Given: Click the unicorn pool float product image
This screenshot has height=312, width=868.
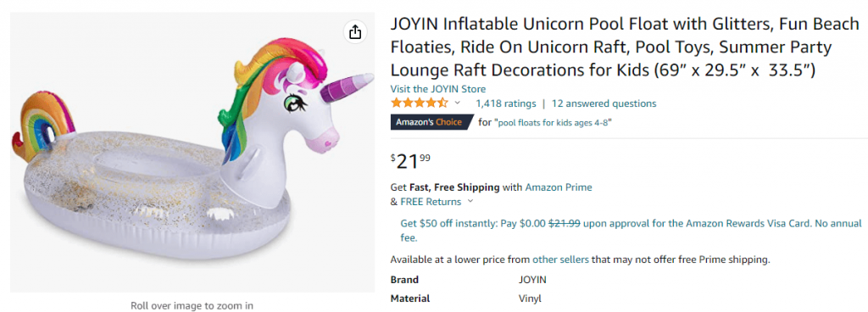Looking at the screenshot, I should [192, 152].
